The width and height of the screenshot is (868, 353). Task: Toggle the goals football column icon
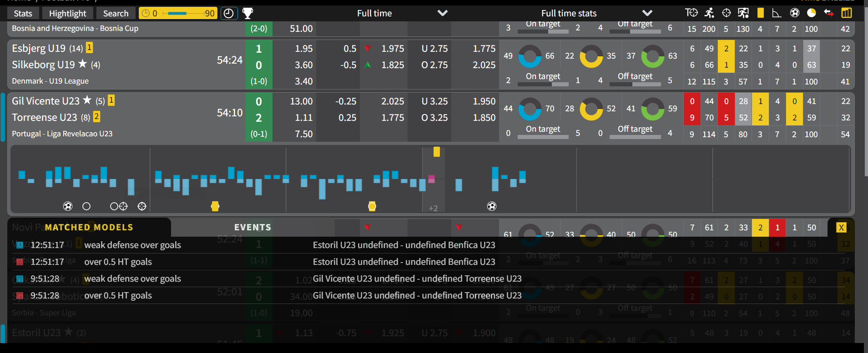pyautogui.click(x=795, y=13)
